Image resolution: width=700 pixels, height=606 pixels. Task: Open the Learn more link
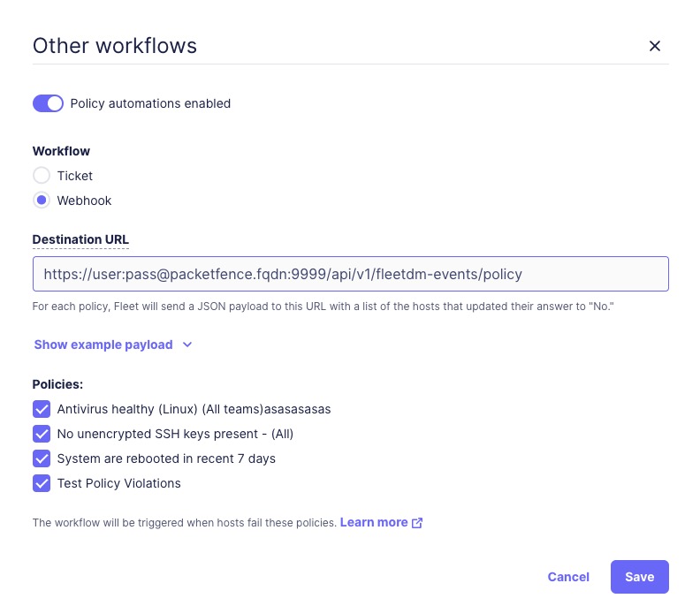[374, 522]
